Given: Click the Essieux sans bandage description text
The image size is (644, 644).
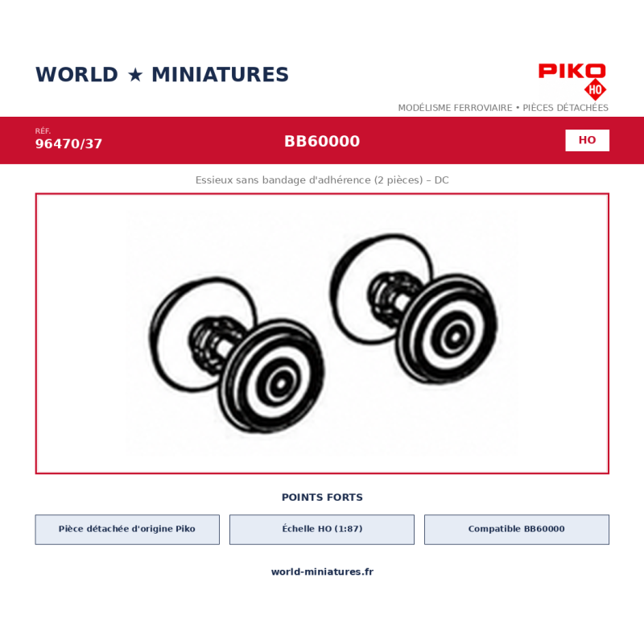Looking at the screenshot, I should 322,180.
